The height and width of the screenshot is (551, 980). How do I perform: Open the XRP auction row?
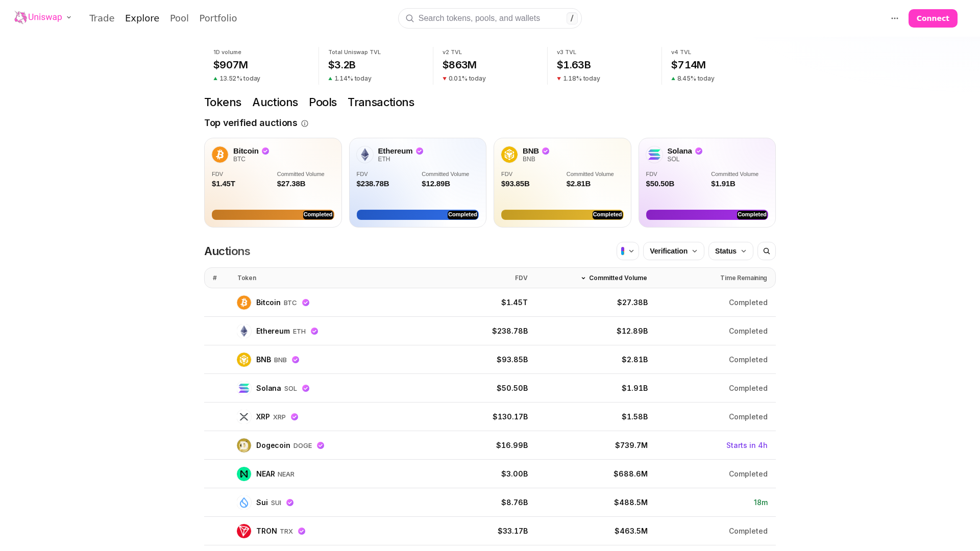pyautogui.click(x=490, y=417)
